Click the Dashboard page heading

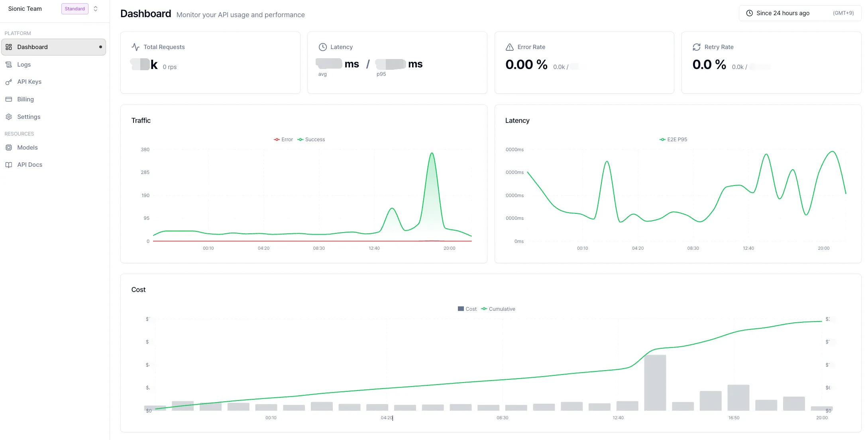[146, 14]
